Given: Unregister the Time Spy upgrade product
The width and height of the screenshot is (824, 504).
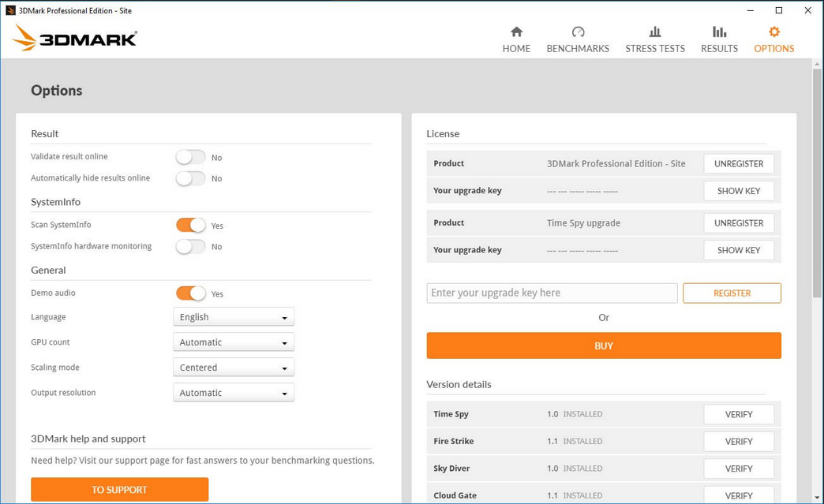Looking at the screenshot, I should point(739,223).
